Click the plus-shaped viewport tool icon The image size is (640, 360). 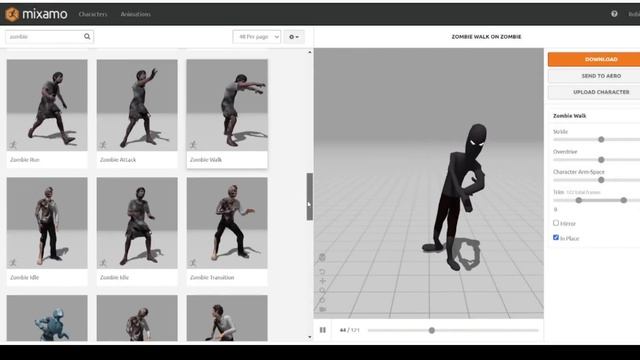(x=322, y=281)
